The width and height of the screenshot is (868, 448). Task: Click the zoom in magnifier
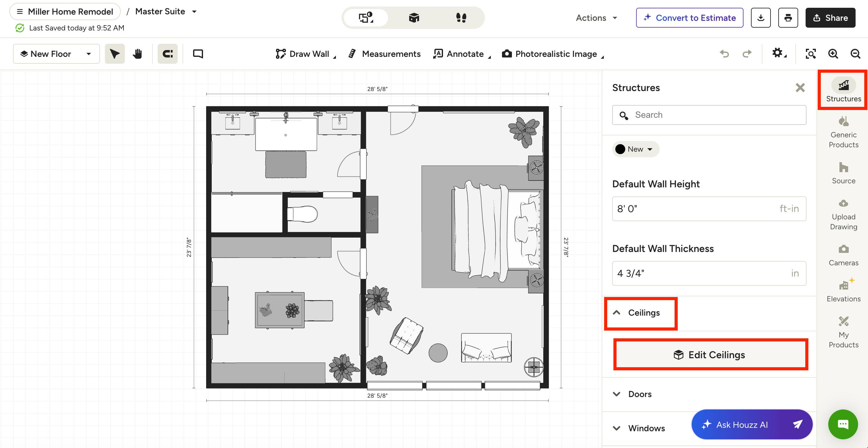coord(833,54)
